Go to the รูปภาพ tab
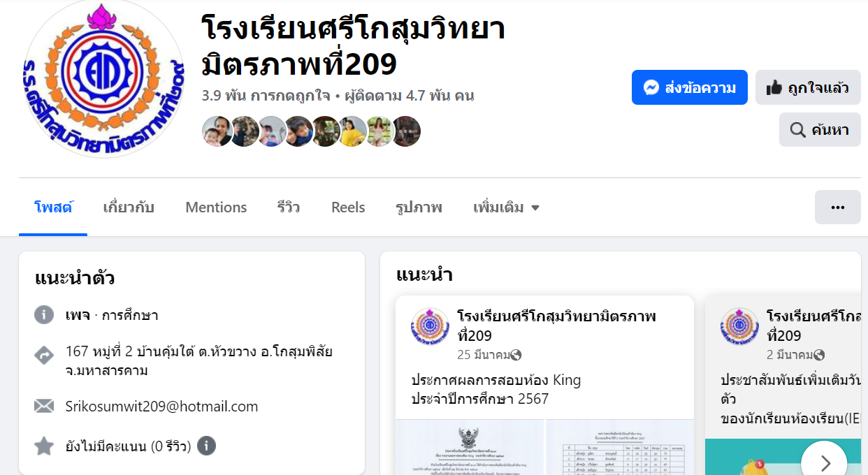Viewport: 868px width, 475px height. pyautogui.click(x=419, y=207)
